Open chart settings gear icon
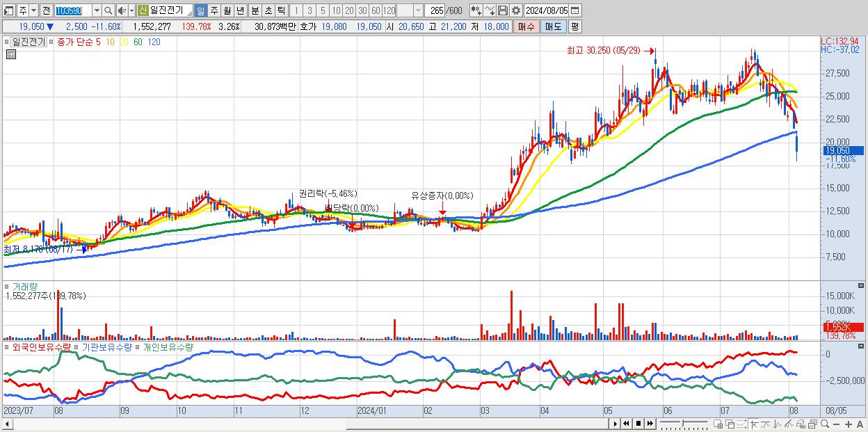This screenshot has width=868, height=432. pyautogui.click(x=515, y=10)
